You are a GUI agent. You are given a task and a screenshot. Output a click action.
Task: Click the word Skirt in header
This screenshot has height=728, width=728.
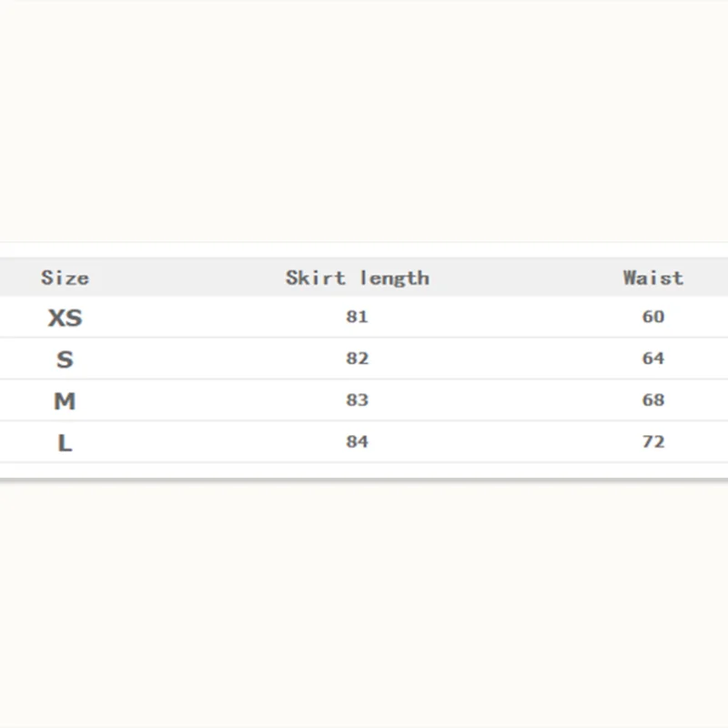[x=316, y=278]
